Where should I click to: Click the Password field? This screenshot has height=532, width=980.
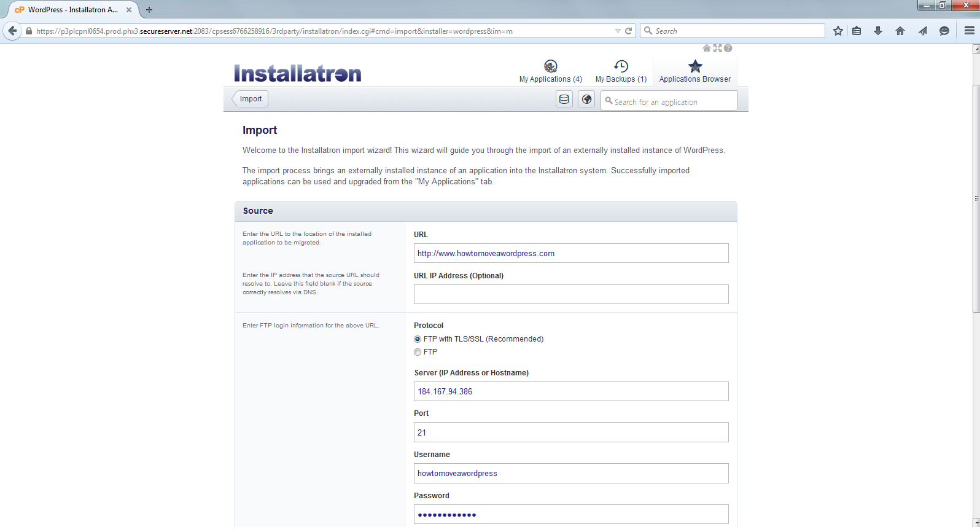571,514
